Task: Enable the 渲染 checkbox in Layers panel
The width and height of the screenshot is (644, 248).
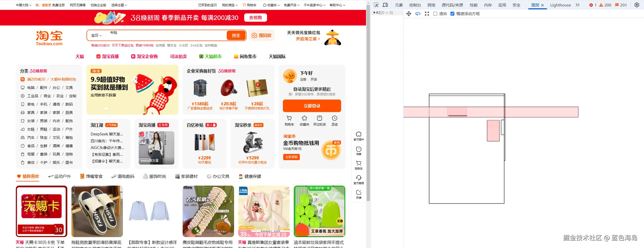Action: coord(435,14)
